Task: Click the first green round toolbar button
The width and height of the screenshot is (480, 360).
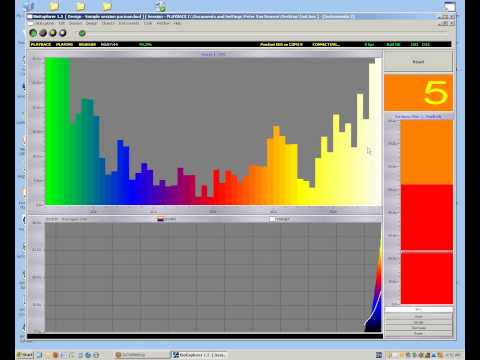Action: [x=33, y=33]
